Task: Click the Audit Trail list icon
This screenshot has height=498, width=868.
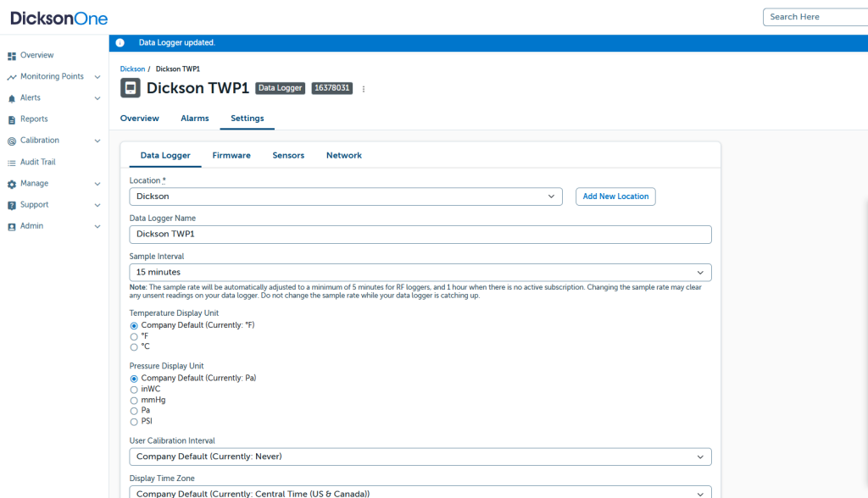Action: click(x=12, y=163)
